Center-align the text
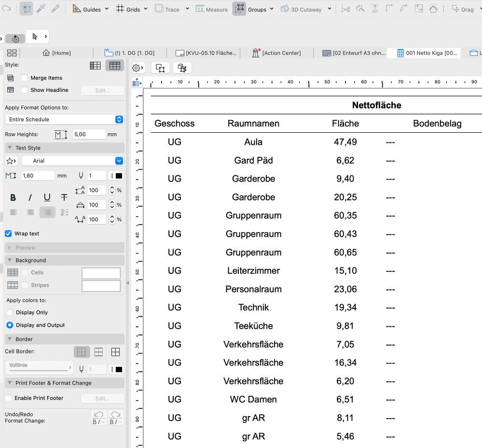 click(30, 212)
